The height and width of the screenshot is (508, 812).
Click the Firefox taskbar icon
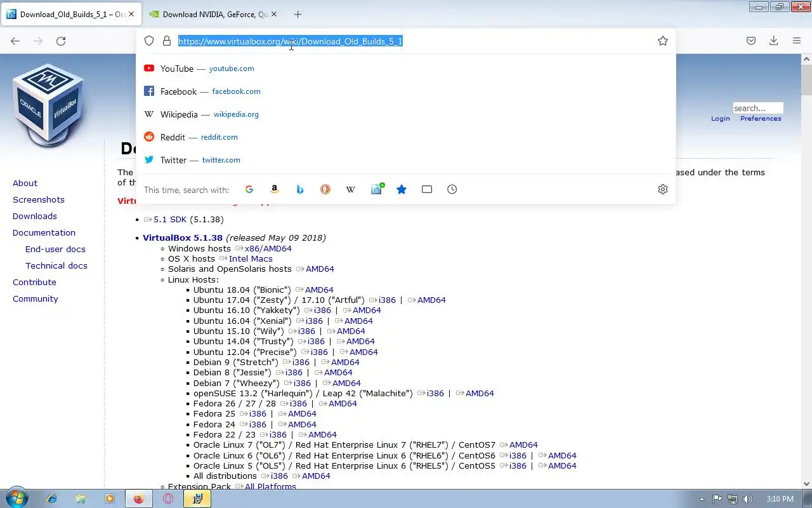(x=138, y=499)
